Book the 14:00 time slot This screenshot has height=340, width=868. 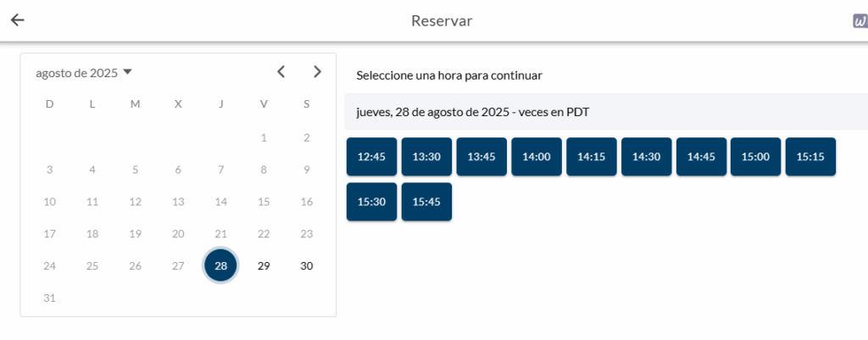point(537,157)
